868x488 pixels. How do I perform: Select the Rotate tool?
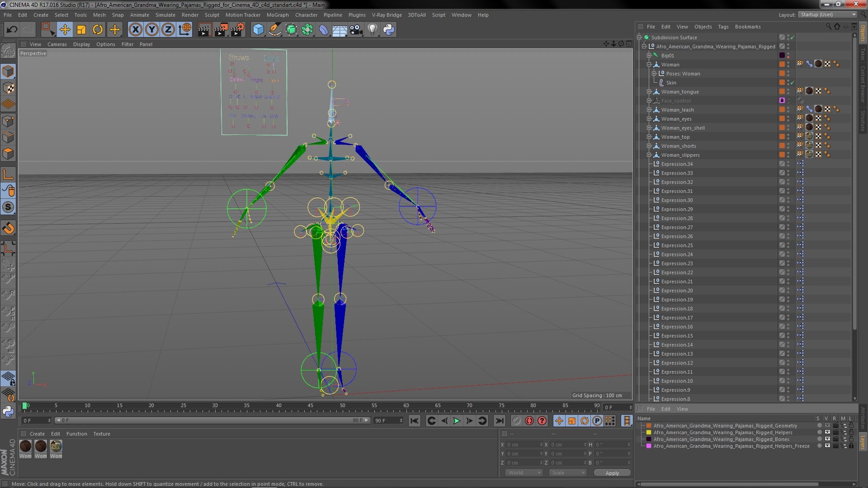click(x=98, y=30)
